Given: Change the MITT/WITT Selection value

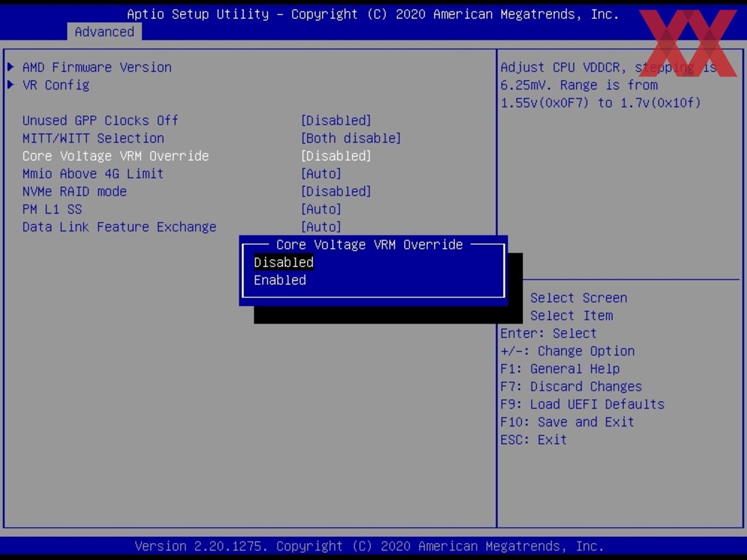Looking at the screenshot, I should [350, 138].
